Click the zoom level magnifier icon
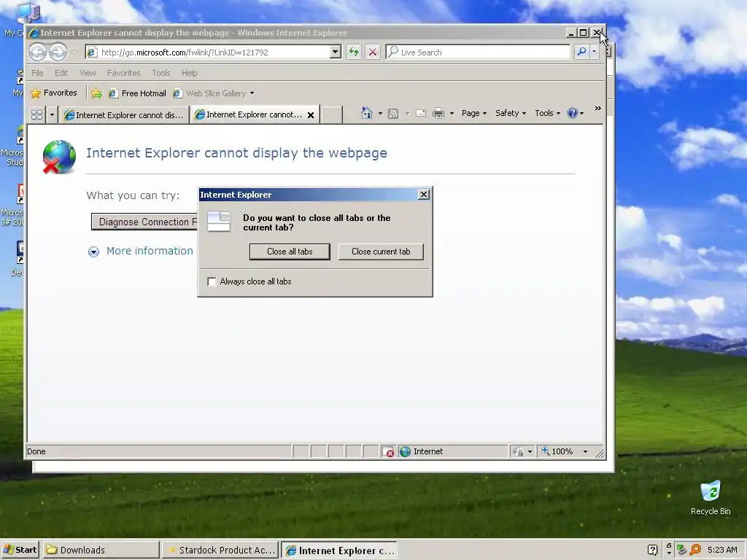The width and height of the screenshot is (747, 560). pos(546,451)
